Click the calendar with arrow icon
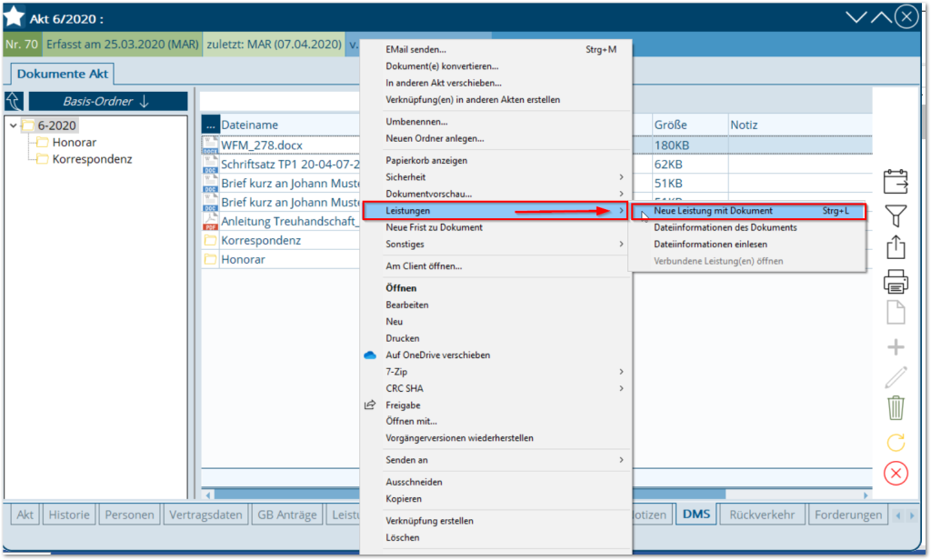The image size is (931, 560). (x=896, y=181)
